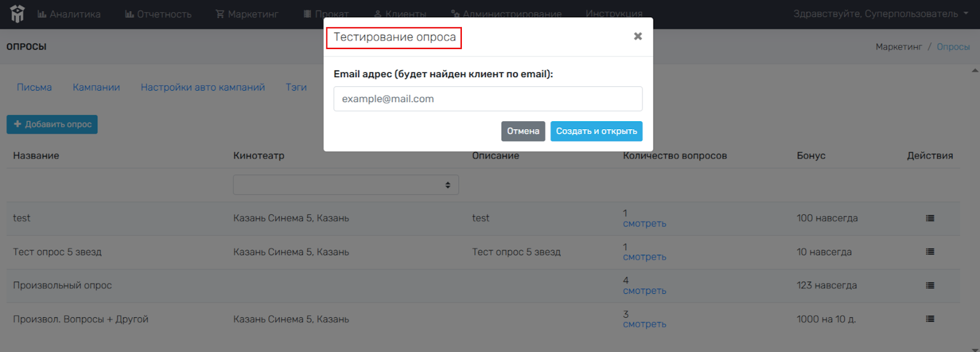Click the Добавить опрос button
Viewport: 980px width, 352px height.
click(x=52, y=124)
